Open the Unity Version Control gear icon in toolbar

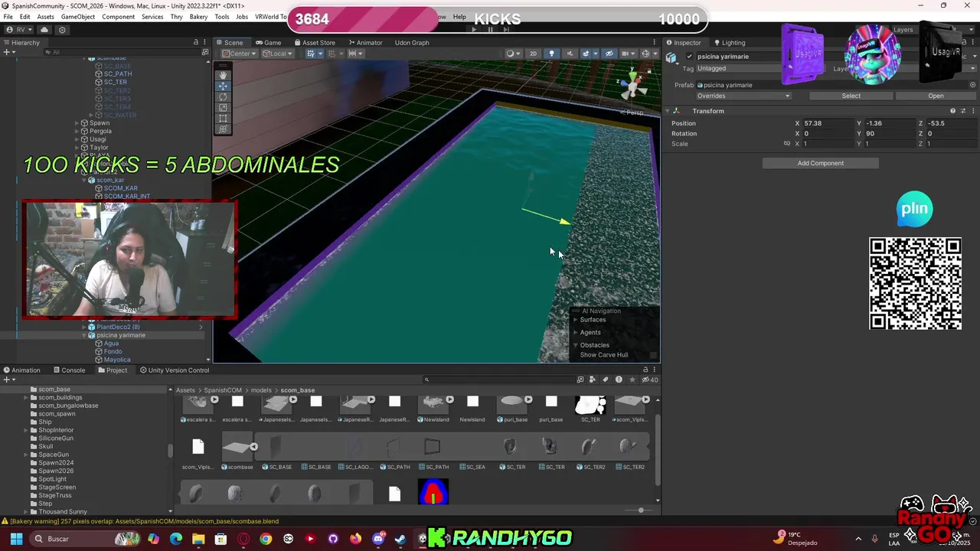(x=62, y=30)
